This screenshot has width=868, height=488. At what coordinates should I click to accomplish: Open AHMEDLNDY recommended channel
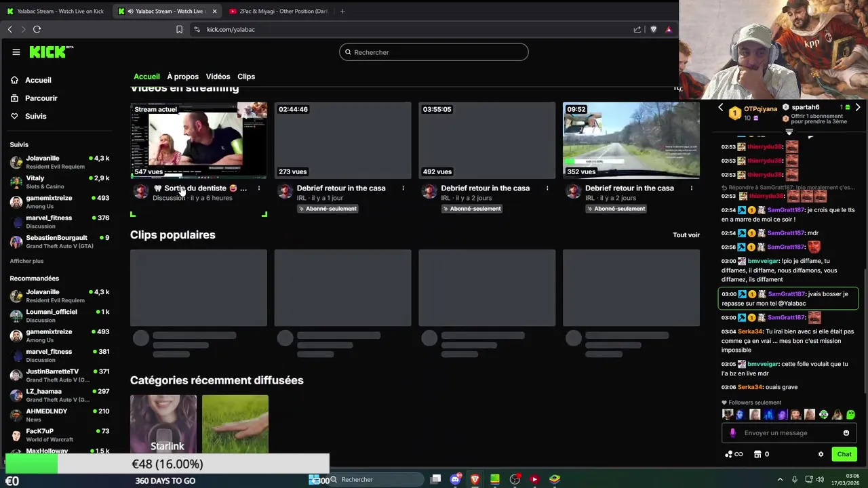pyautogui.click(x=60, y=415)
